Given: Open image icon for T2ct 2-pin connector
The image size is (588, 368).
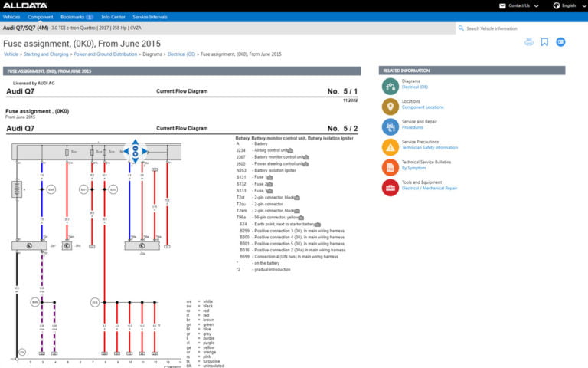Looking at the screenshot, I should pos(297,198).
